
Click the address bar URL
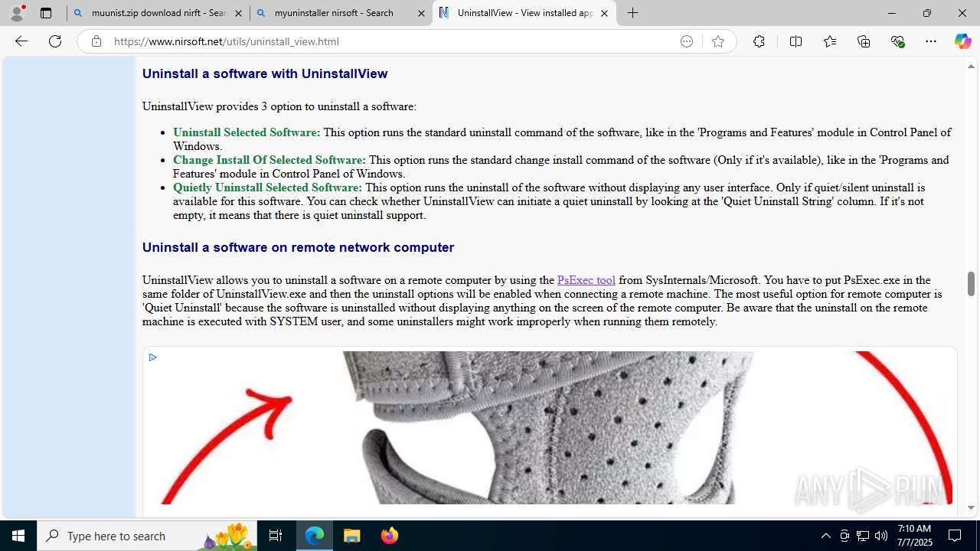pos(227,41)
